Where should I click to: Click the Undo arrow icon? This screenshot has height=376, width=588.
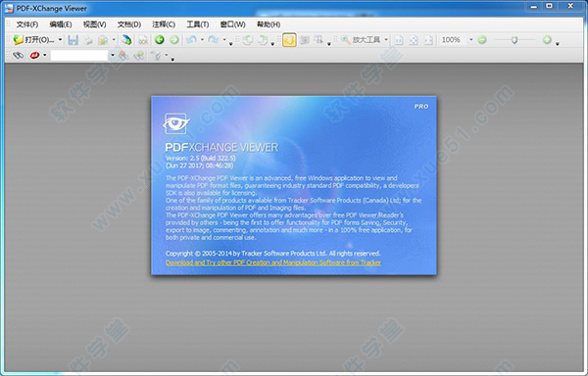(191, 39)
